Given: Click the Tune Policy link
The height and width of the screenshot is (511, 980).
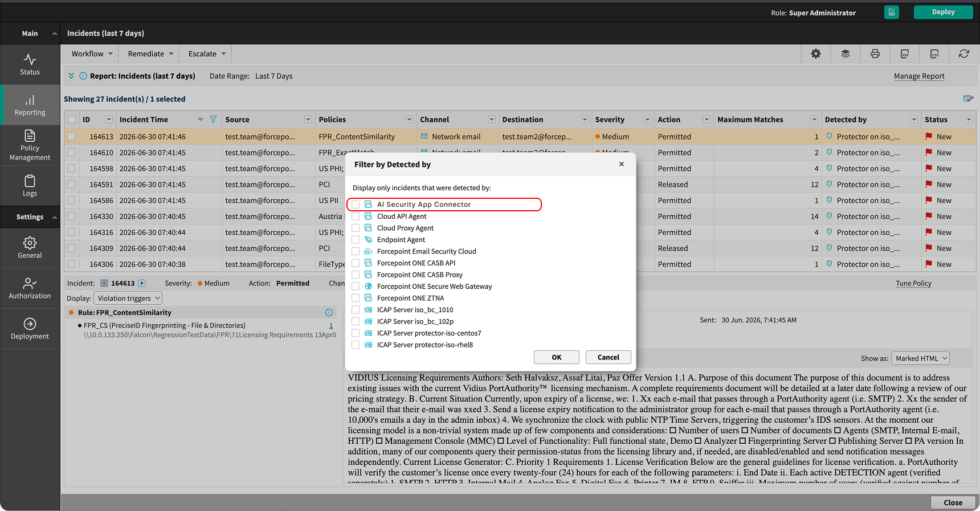Looking at the screenshot, I should click(x=913, y=283).
